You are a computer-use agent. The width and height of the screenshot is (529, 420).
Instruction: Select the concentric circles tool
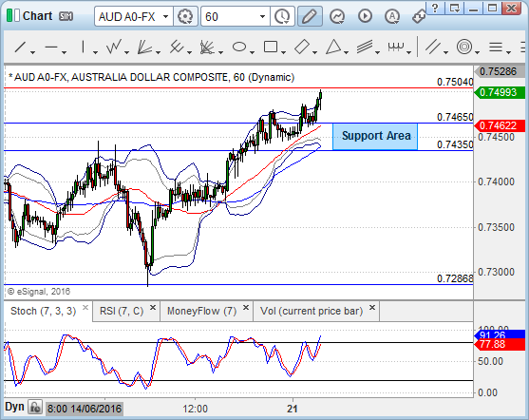(464, 47)
